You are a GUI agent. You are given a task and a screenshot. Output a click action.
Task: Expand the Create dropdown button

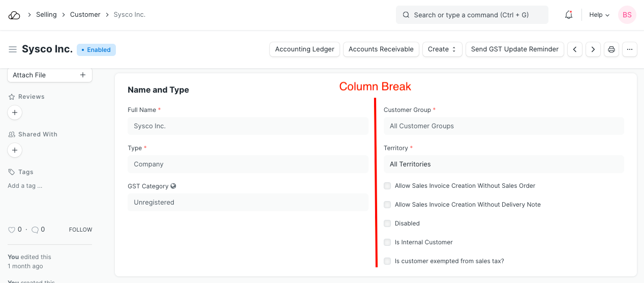(442, 49)
